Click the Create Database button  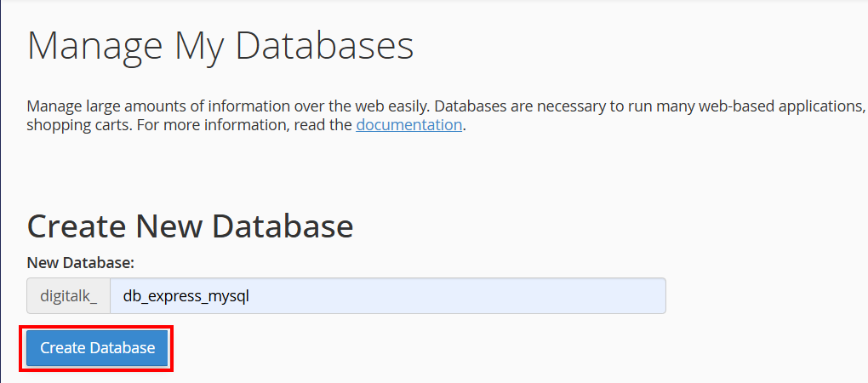(97, 348)
